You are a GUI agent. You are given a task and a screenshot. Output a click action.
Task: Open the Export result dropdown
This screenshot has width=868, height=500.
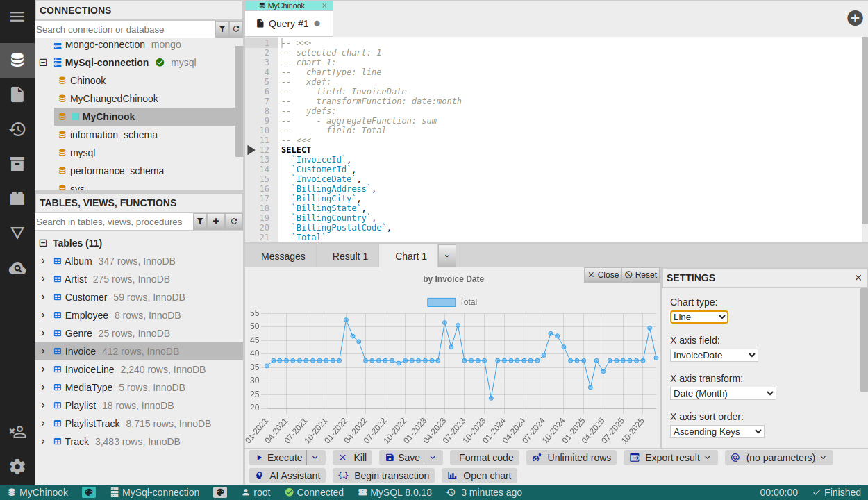[671, 458]
